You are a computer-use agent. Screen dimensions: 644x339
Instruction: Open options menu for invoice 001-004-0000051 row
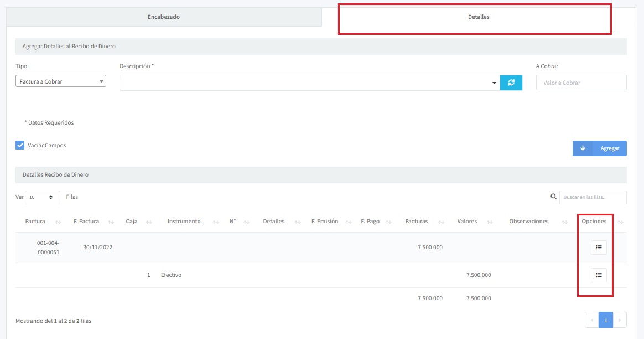599,248
